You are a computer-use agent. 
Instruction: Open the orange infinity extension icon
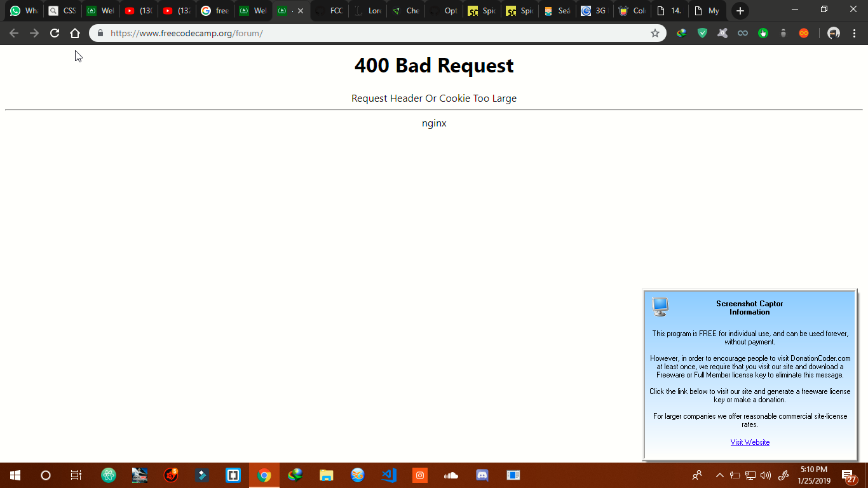803,32
